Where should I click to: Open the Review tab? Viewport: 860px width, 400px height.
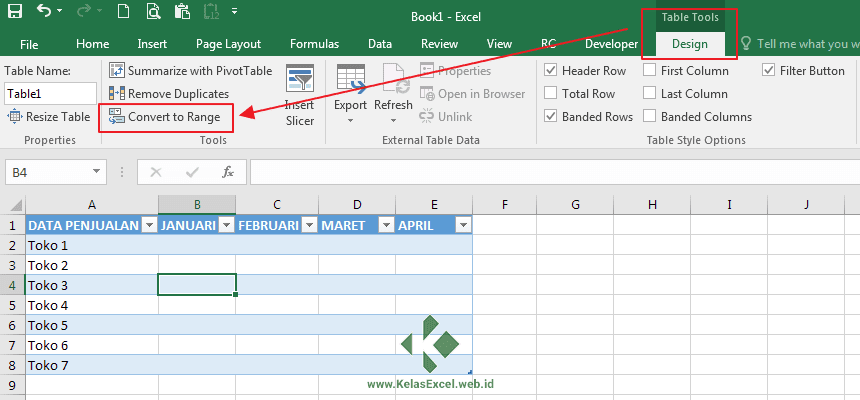click(x=439, y=44)
